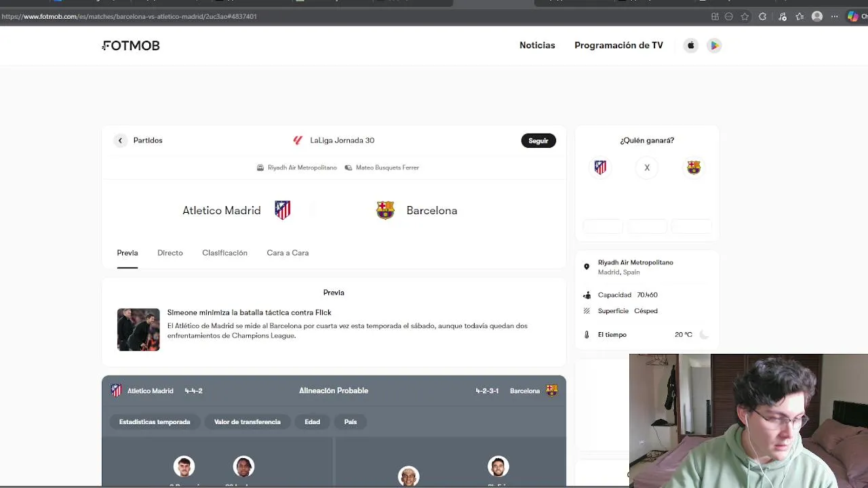
Task: Select the Edad lineup filter
Action: [312, 422]
